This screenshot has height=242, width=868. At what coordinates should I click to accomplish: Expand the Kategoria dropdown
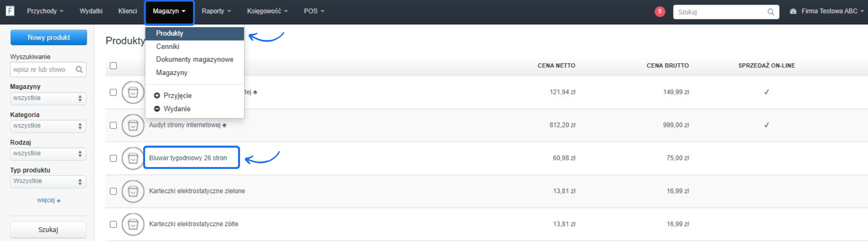[48, 126]
